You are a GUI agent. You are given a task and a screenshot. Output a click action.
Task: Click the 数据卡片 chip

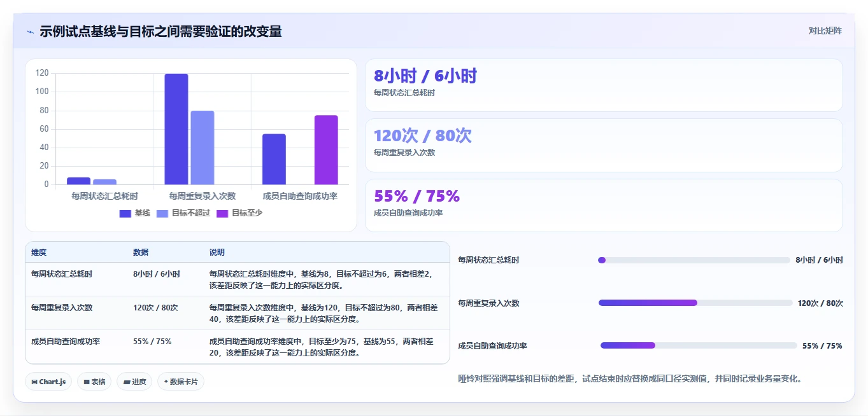coord(181,382)
